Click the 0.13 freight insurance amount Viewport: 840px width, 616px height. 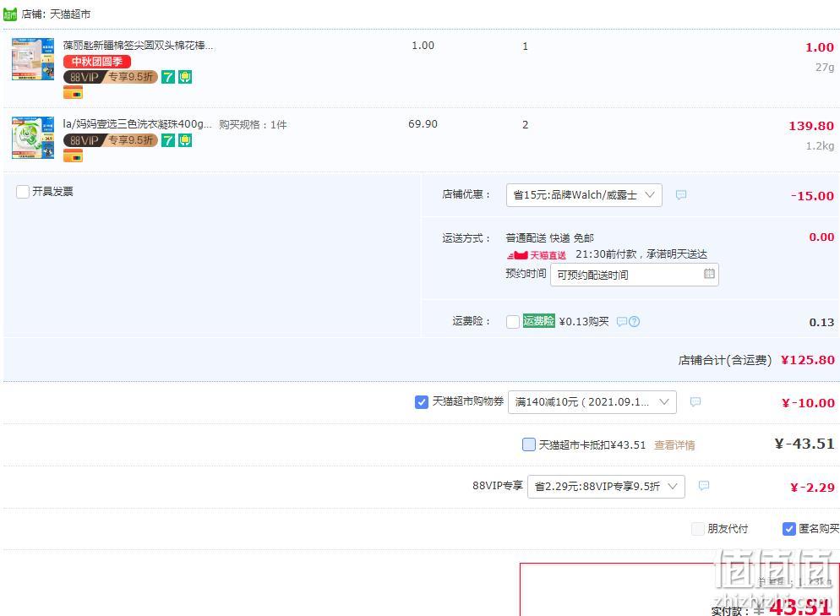(x=821, y=323)
